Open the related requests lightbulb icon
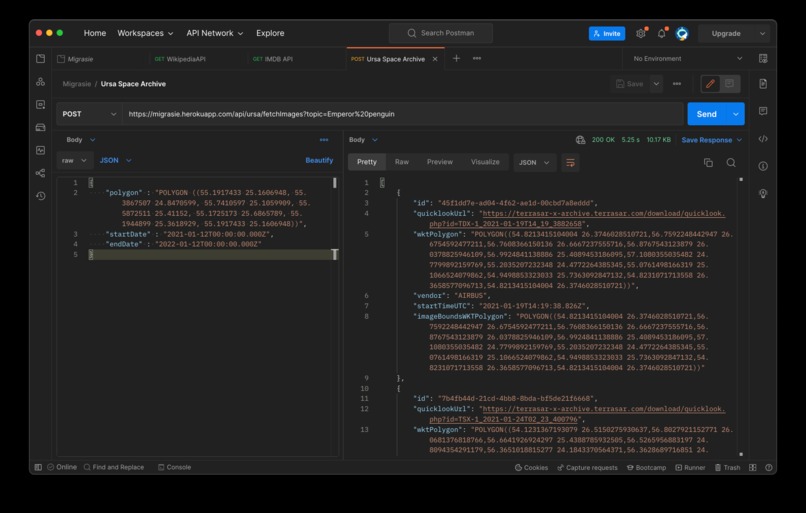 (763, 193)
